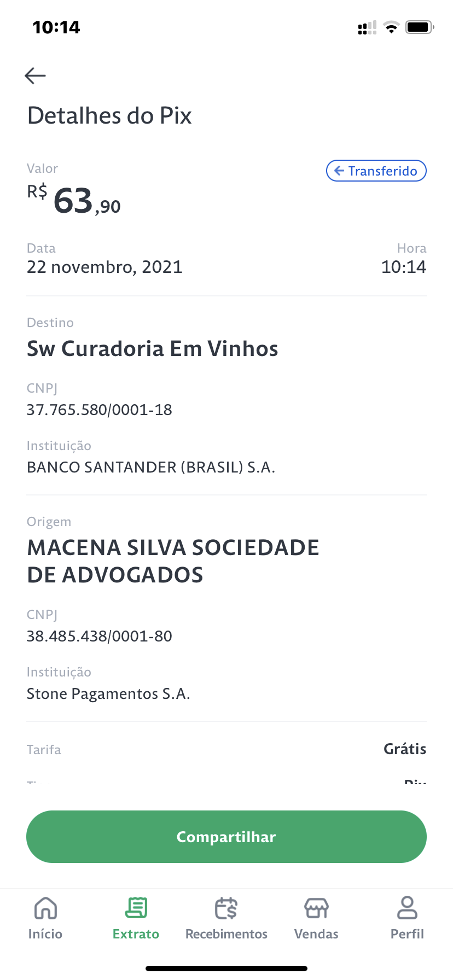Tap the MACENA SILVA SOCIEDADE DE ADVOGADOS name
The image size is (453, 980).
tap(173, 561)
